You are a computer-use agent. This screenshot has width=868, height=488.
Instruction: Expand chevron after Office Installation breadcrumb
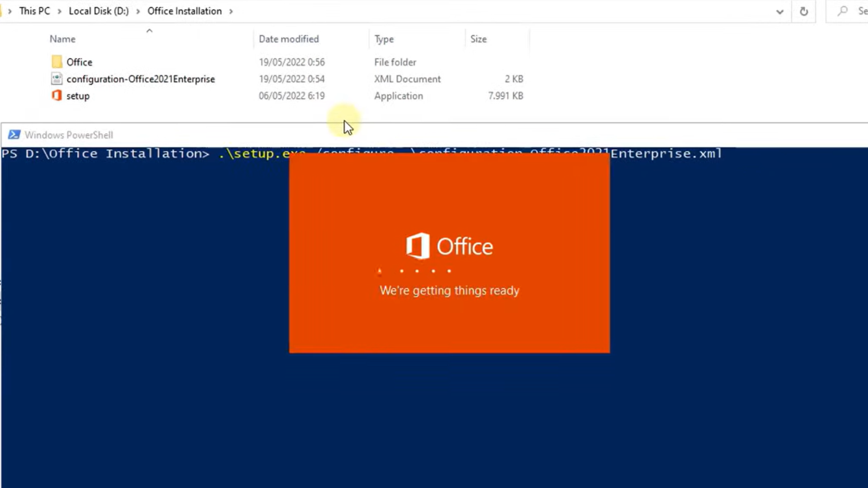(x=231, y=11)
